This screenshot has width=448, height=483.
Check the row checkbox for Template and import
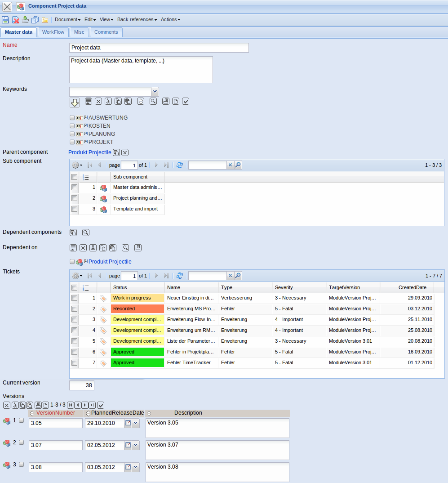click(74, 209)
